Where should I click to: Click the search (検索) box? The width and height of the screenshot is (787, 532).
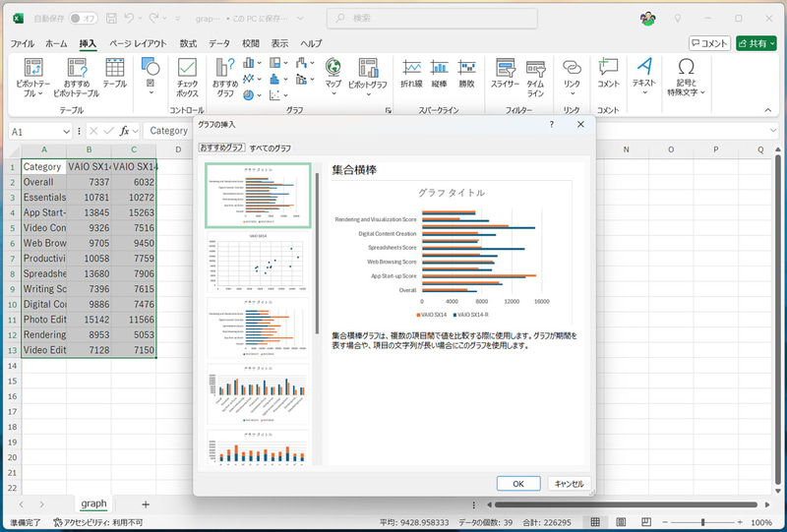coord(432,19)
